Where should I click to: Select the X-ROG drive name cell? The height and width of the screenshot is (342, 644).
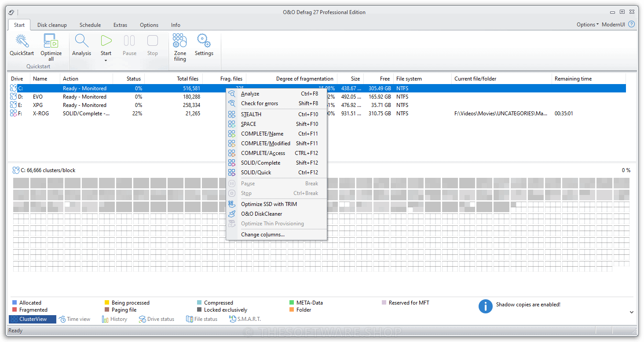click(41, 114)
